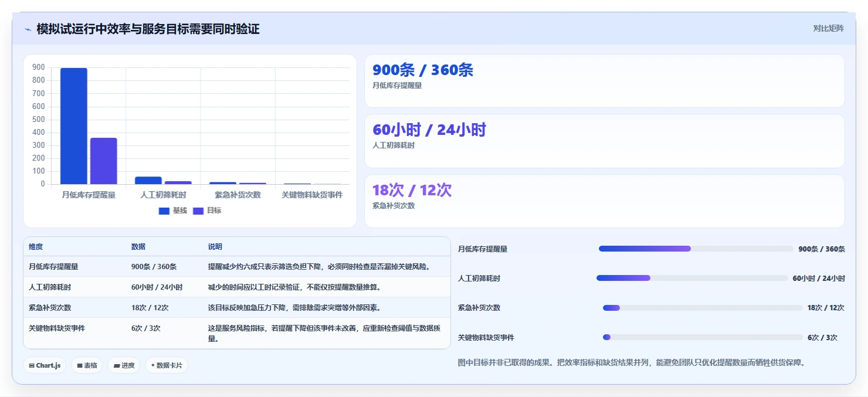Screen dimensions: 868x397
Task: Click table value 6次 / 3次
Action: [x=146, y=328]
